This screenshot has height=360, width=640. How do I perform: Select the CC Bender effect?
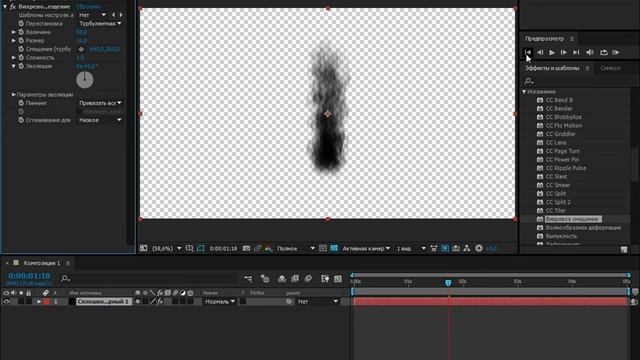559,109
